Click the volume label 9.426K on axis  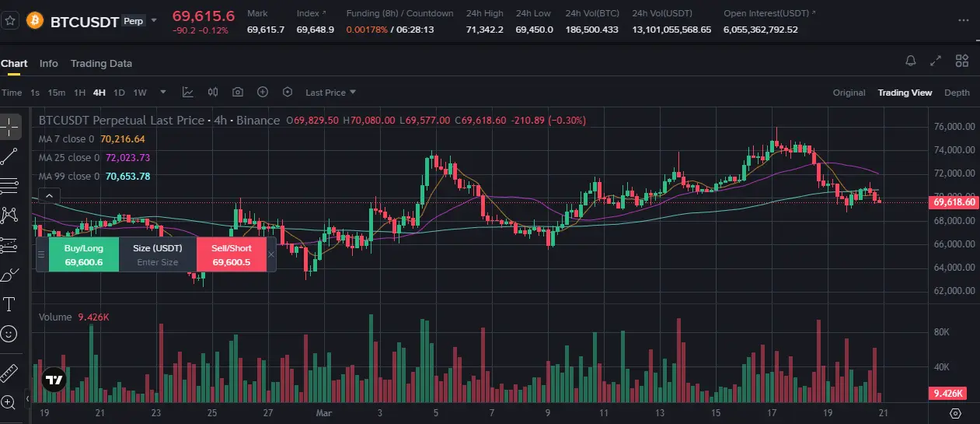948,393
